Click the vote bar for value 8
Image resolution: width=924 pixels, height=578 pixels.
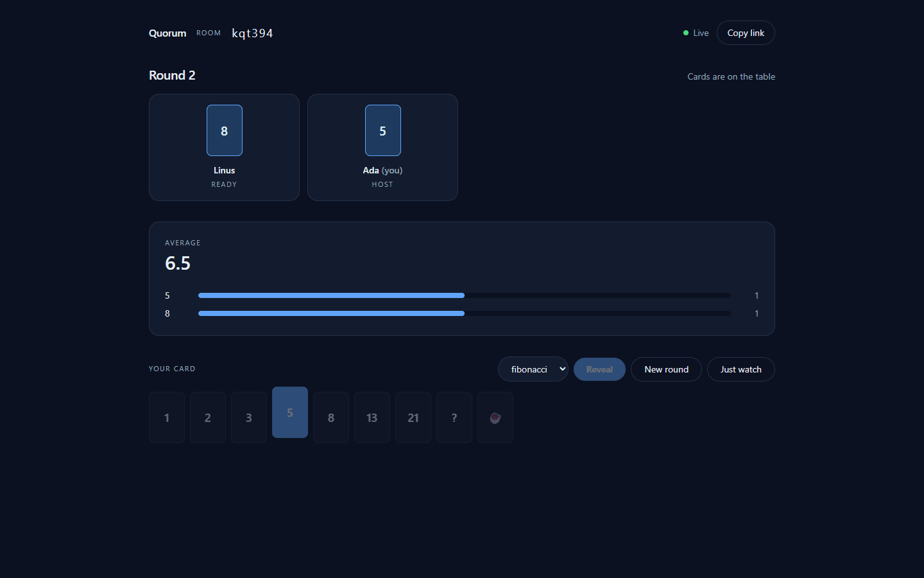click(465, 313)
